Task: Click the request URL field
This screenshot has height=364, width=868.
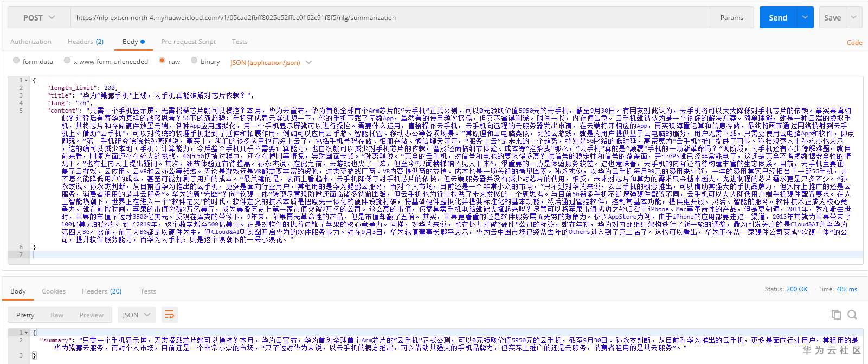Action: (x=390, y=18)
